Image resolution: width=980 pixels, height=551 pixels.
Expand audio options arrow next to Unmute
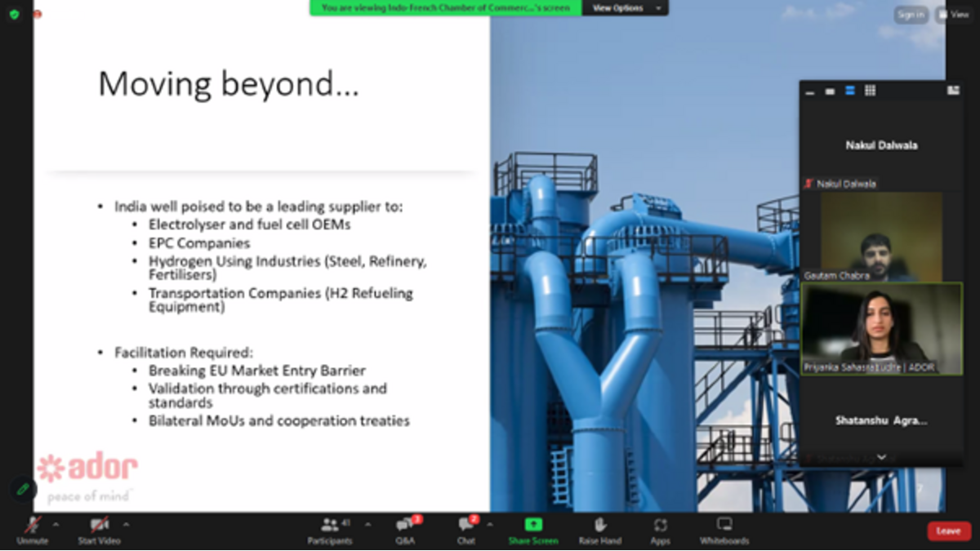coord(56,524)
